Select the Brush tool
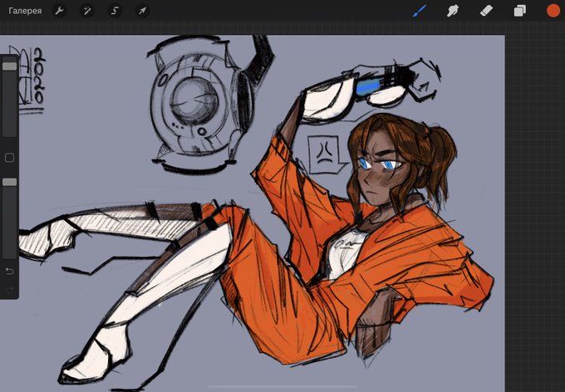The height and width of the screenshot is (392, 565). click(x=420, y=11)
